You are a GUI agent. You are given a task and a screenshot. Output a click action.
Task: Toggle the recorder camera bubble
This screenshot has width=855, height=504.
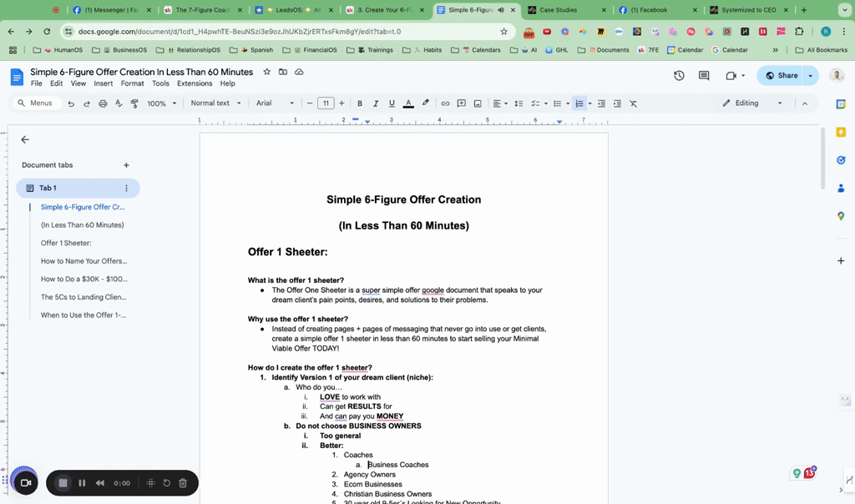pos(25,483)
